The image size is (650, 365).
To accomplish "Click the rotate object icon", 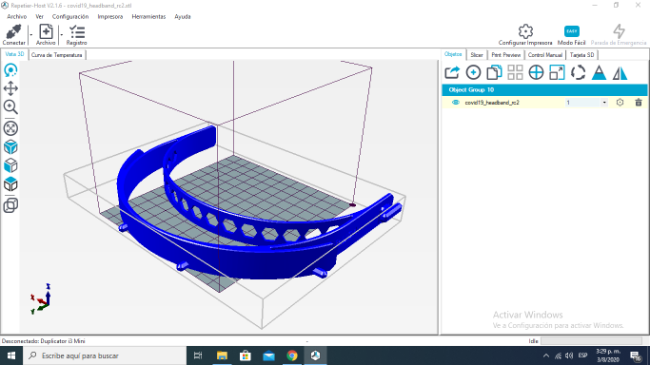I will click(x=578, y=73).
